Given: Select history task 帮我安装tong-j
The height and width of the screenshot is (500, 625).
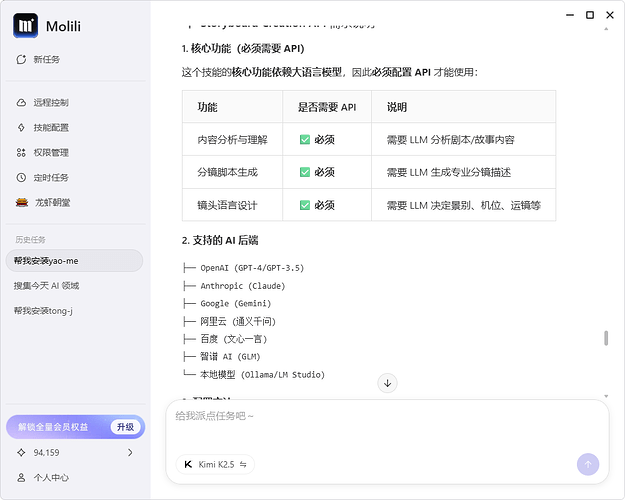Looking at the screenshot, I should [x=43, y=311].
